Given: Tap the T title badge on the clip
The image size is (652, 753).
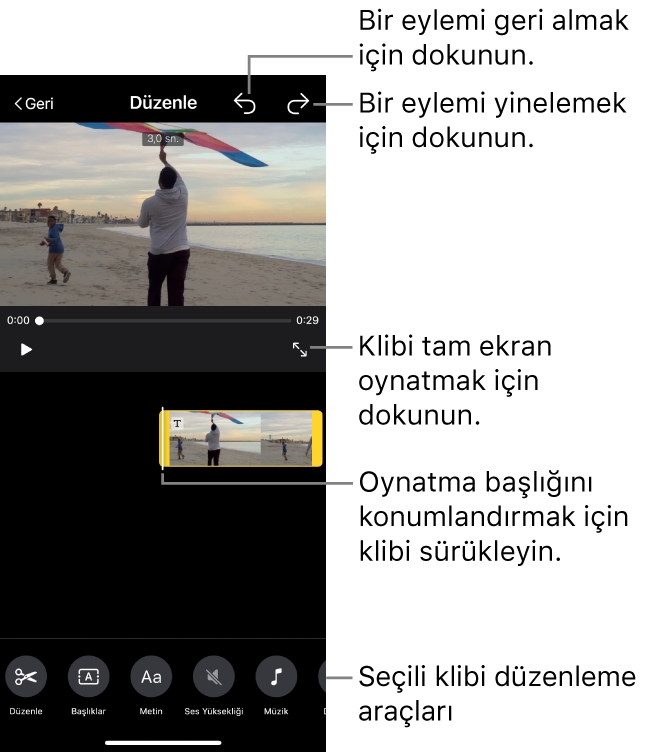Looking at the screenshot, I should pyautogui.click(x=178, y=423).
